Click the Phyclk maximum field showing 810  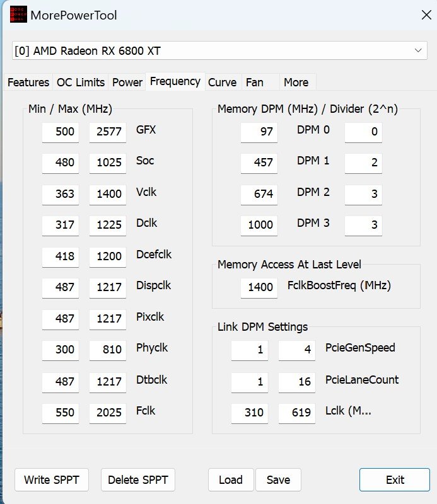coord(108,350)
